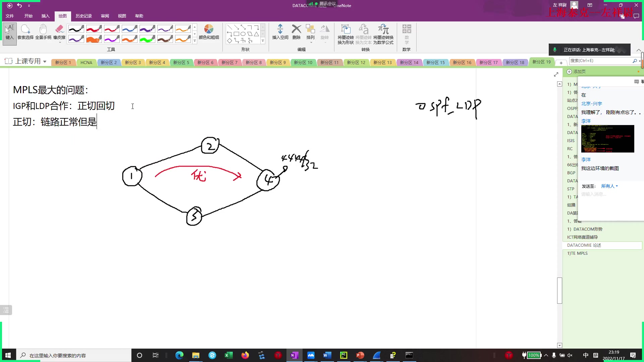
Task: Click the OneNote taskbar icon
Action: click(x=294, y=355)
